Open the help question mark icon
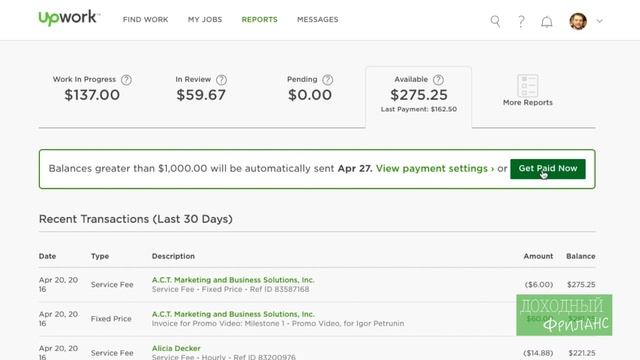Viewport: 640px width, 360px height. tap(521, 21)
